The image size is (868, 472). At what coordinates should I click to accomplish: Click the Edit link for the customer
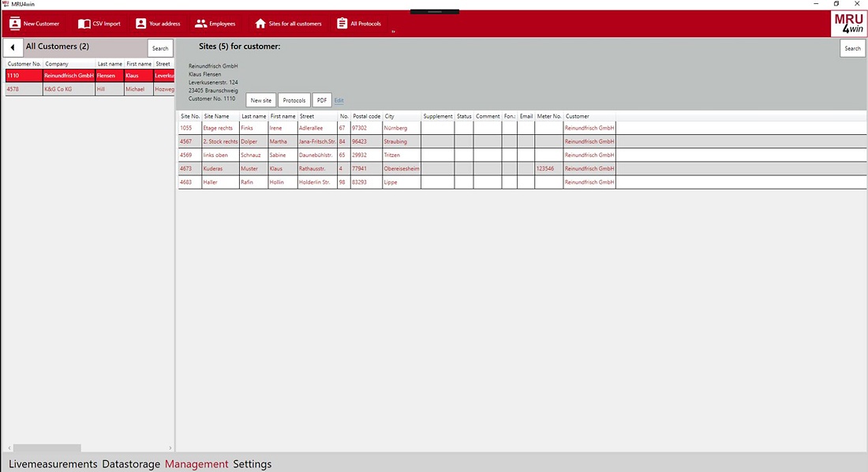(339, 100)
